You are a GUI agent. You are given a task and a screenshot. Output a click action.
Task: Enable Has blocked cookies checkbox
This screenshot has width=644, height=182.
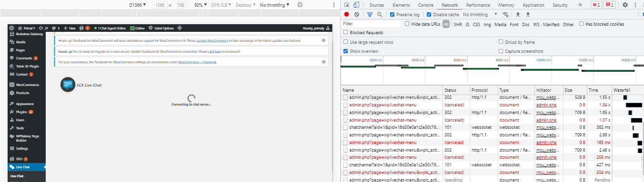(x=582, y=24)
